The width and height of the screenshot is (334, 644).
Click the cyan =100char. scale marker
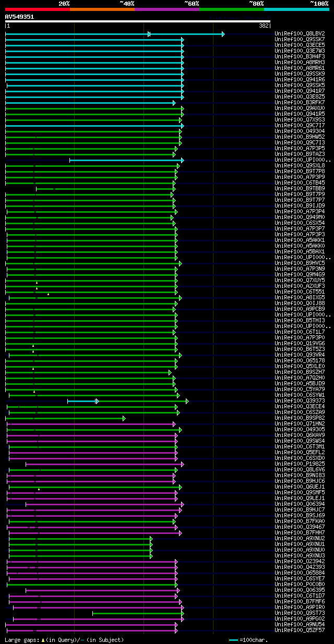[x=233, y=640]
